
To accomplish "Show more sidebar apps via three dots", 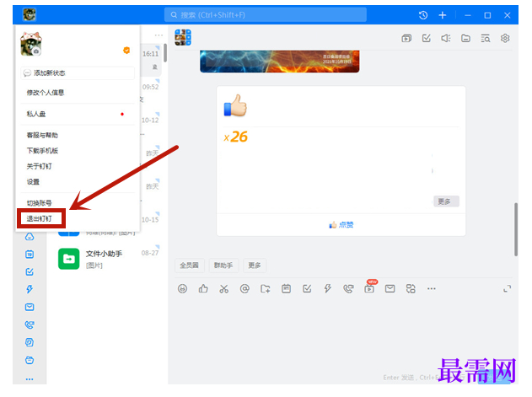I will click(x=30, y=379).
